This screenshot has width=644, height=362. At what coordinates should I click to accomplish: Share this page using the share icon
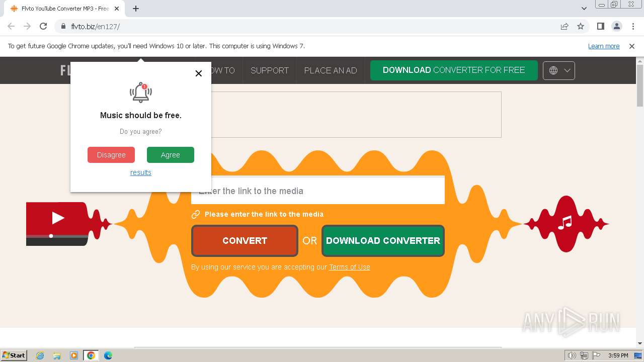pyautogui.click(x=565, y=26)
